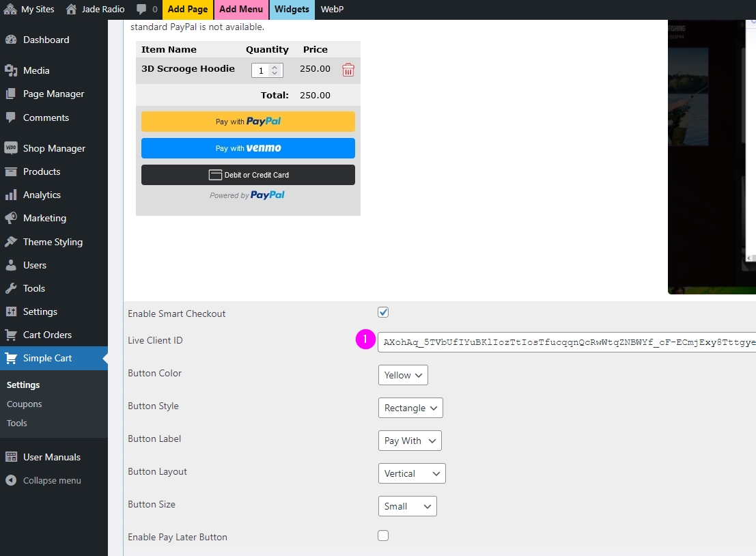Open the My Sites network icon
756x556 pixels.
[10, 9]
